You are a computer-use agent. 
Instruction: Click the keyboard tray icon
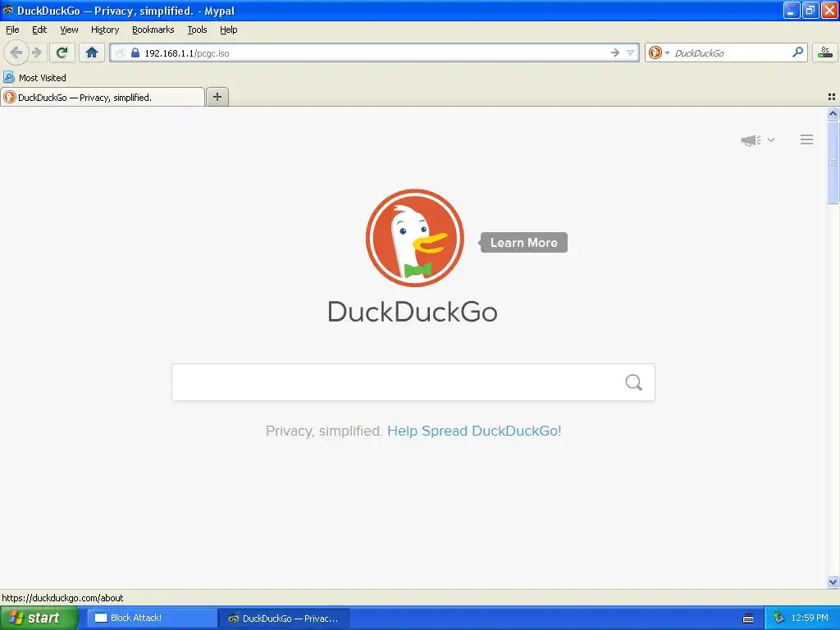click(x=748, y=619)
